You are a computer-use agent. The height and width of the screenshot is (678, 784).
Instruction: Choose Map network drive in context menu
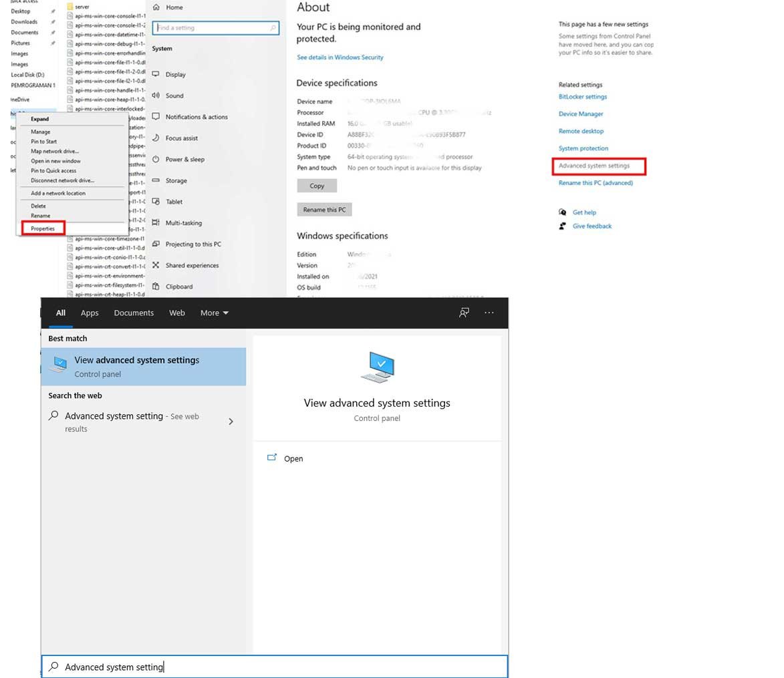pos(55,151)
